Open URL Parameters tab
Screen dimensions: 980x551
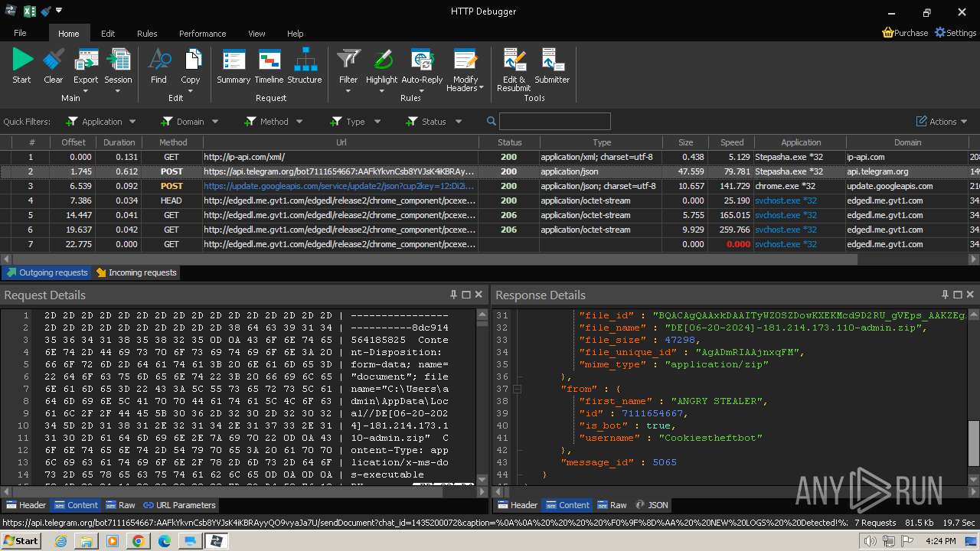coord(179,505)
